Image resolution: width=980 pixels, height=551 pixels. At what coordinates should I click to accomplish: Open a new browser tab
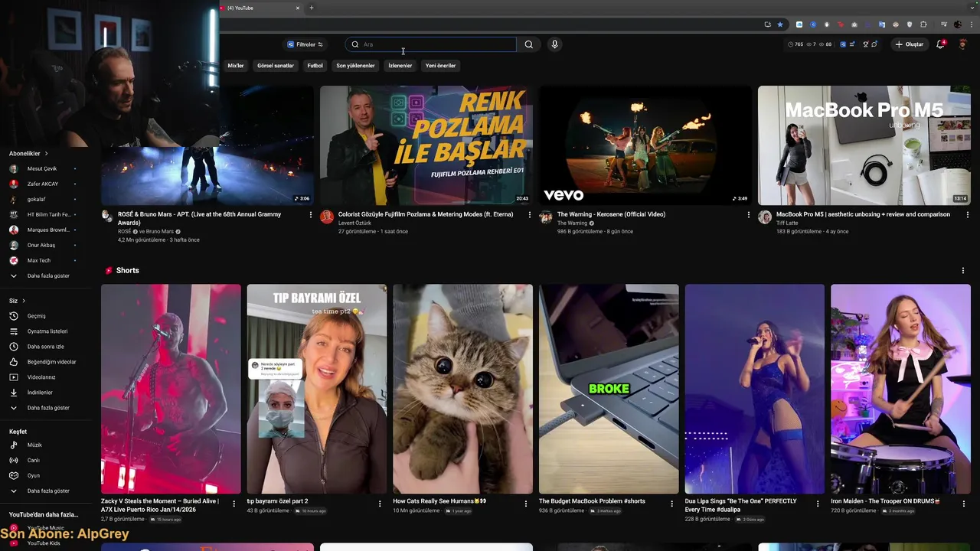[311, 8]
